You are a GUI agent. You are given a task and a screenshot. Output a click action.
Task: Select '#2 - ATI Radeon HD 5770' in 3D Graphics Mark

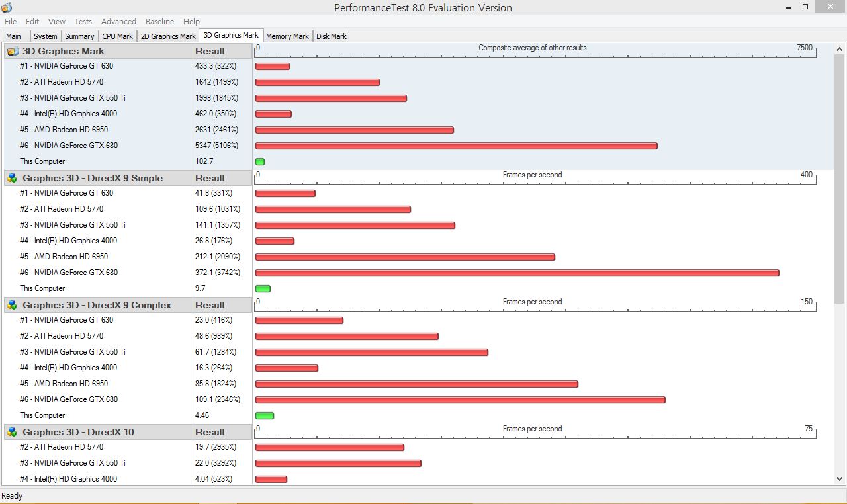62,82
